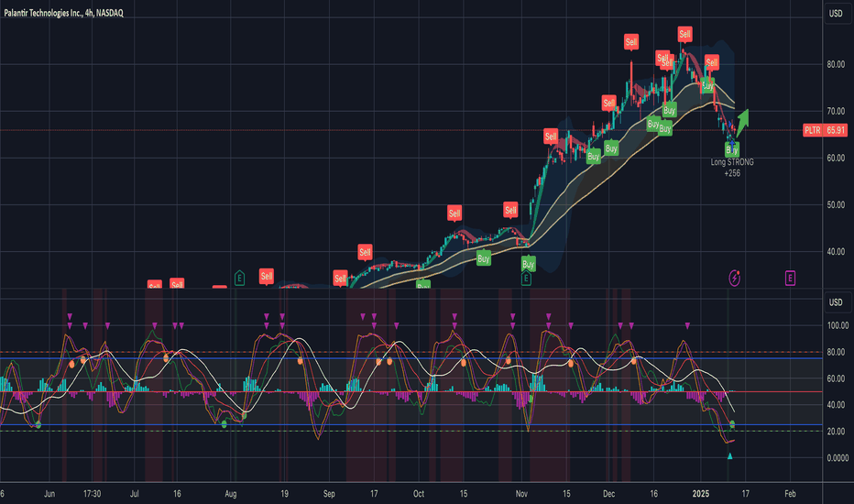Viewport: 854px width, 504px height.
Task: Open the USD currency selector of the oscillator pane
Action: click(x=836, y=301)
